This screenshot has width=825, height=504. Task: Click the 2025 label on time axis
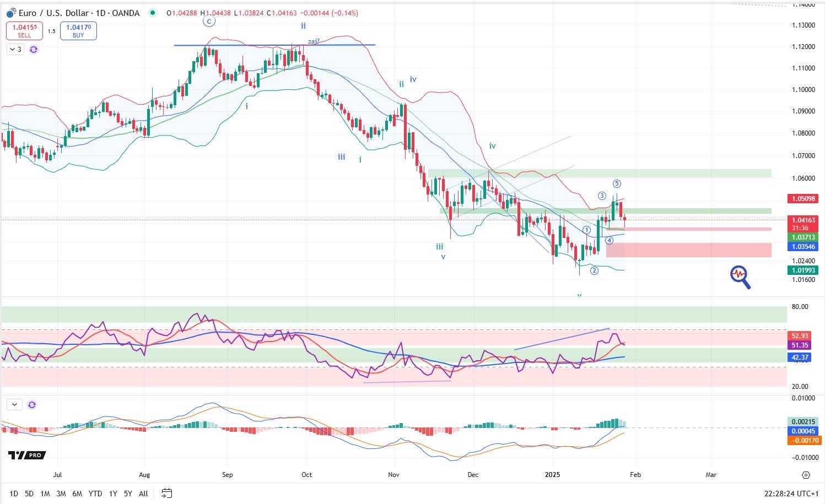tap(552, 474)
